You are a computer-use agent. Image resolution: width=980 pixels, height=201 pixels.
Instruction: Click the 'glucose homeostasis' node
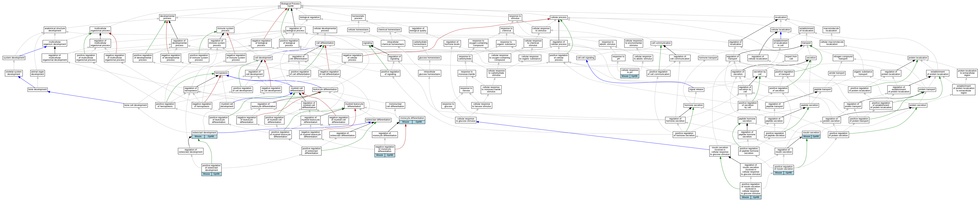click(x=430, y=58)
